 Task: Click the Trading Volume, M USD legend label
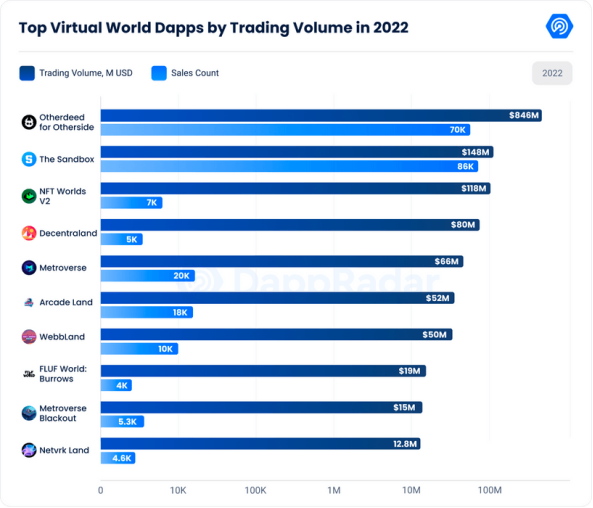[x=86, y=73]
